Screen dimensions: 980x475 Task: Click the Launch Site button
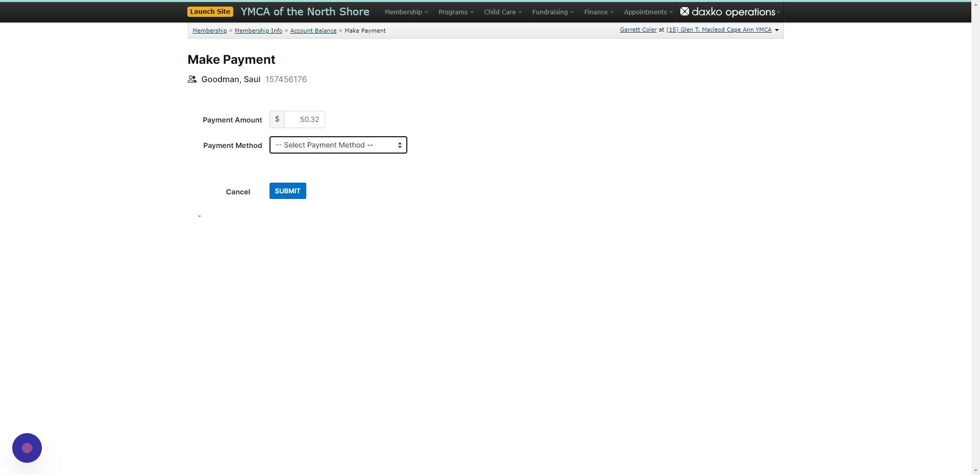tap(210, 12)
